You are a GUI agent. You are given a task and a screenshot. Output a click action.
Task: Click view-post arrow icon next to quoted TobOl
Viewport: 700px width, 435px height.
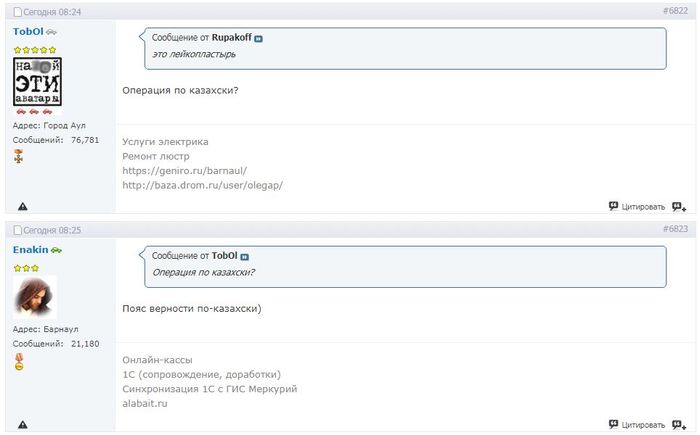(244, 257)
